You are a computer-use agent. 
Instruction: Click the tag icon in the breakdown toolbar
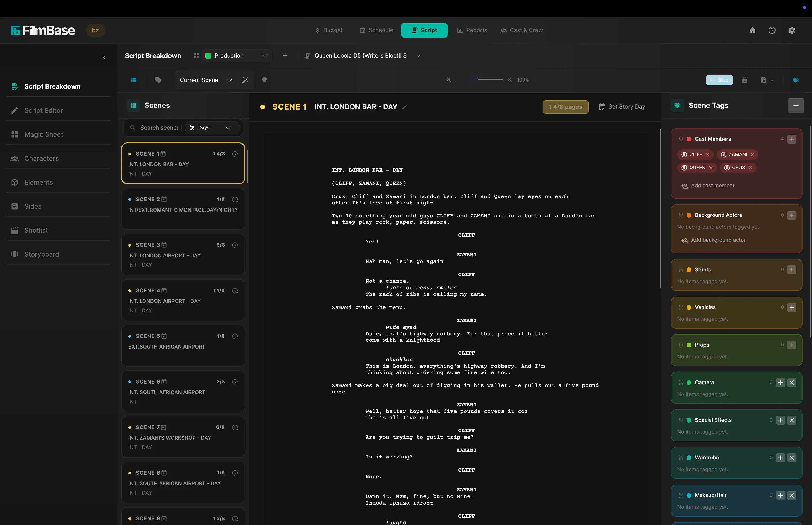pyautogui.click(x=158, y=80)
